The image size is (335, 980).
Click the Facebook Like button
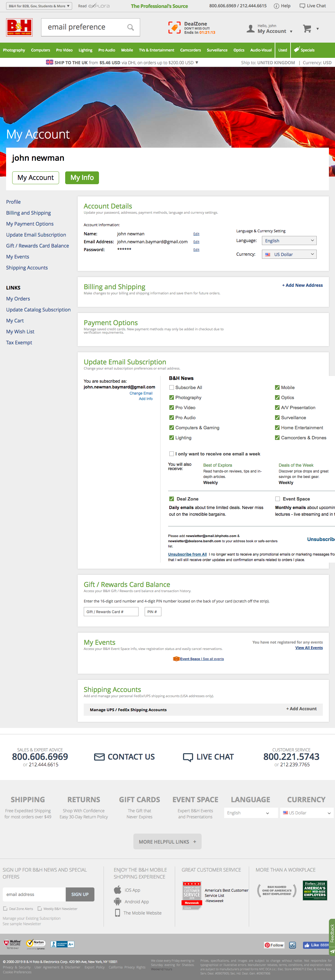click(x=316, y=945)
